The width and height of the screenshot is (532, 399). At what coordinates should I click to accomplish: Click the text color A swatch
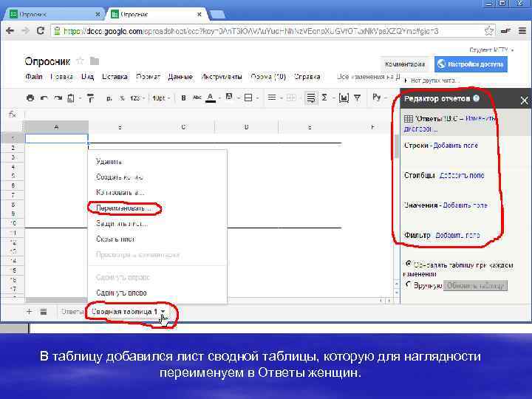pos(211,98)
